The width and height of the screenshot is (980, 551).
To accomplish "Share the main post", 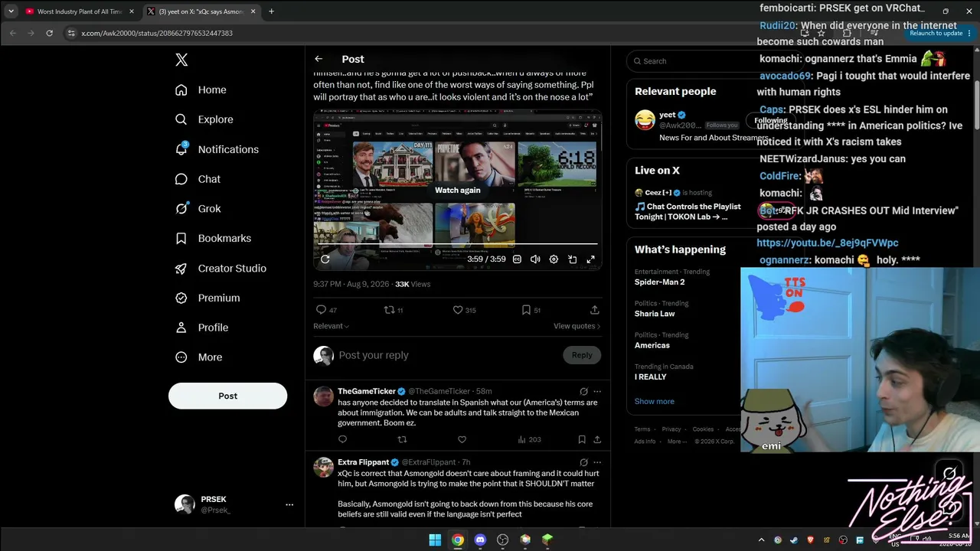I will [x=595, y=310].
